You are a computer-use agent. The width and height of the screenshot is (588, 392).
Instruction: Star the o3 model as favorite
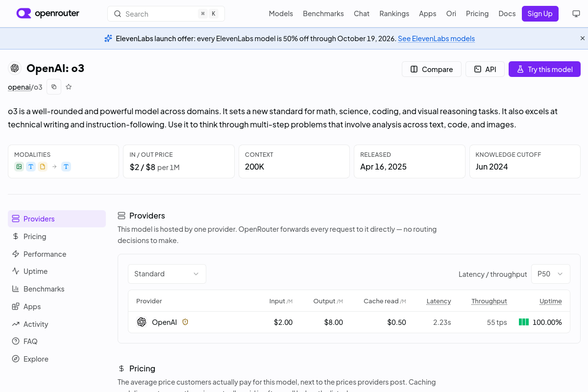click(x=69, y=87)
